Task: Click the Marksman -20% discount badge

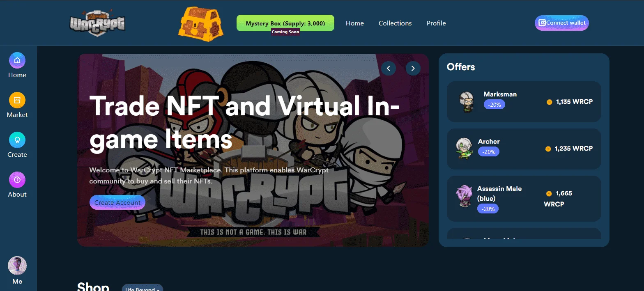Action: (x=494, y=105)
